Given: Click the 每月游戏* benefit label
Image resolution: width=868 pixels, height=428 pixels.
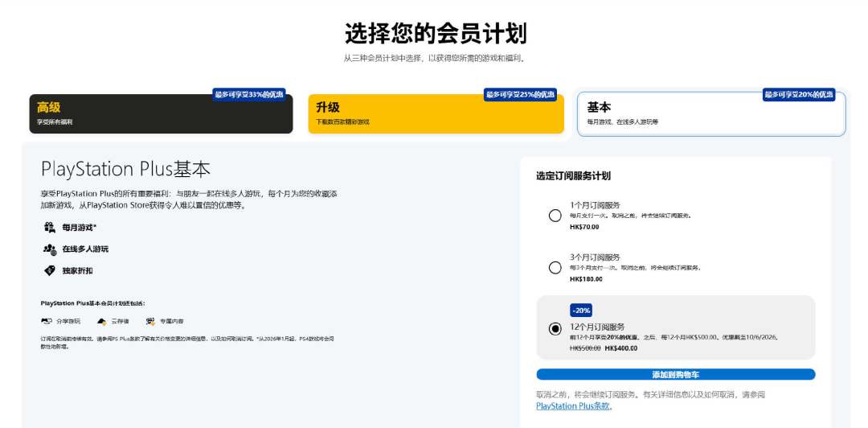Looking at the screenshot, I should 79,228.
